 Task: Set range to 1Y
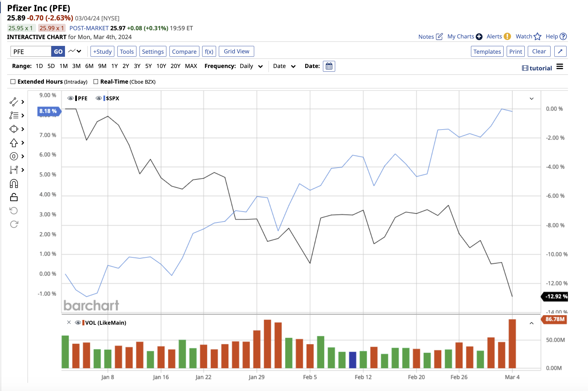click(115, 66)
